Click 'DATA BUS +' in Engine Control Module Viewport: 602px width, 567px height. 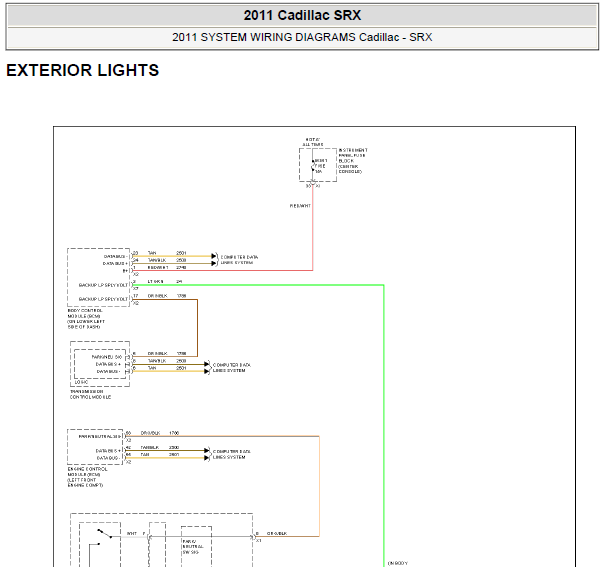pos(108,451)
